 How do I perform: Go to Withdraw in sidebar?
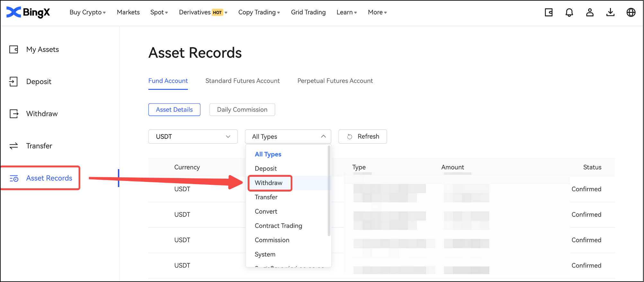click(42, 114)
